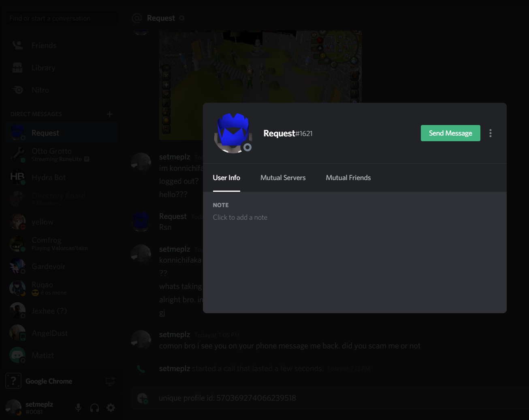Screen dimensions: 529x420
Task: Click the Otto Grotto avatar in DM list
Action: click(17, 155)
